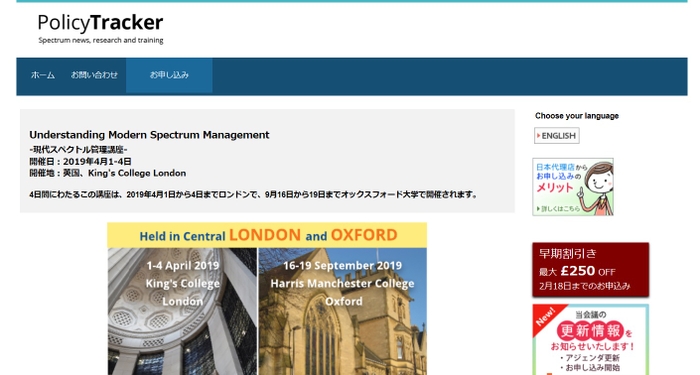This screenshot has height=375, width=700.
Task: Follow the 詳しくはこちら link
Action: 558,208
